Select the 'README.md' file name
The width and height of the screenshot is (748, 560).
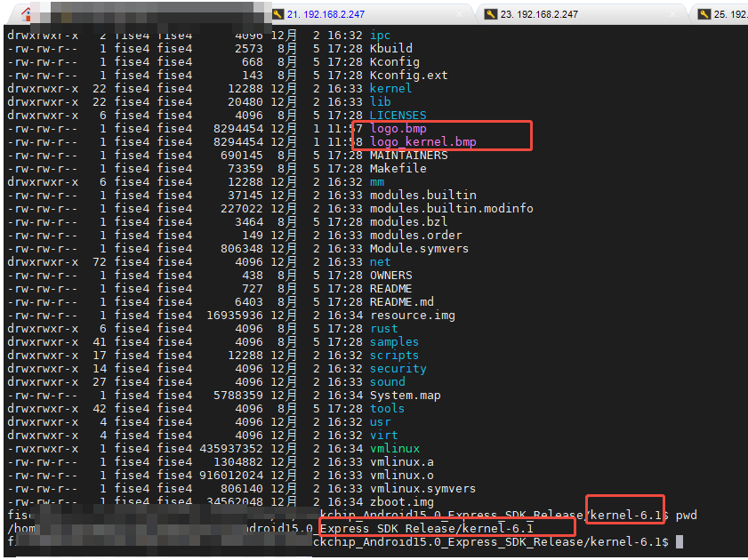pos(402,302)
